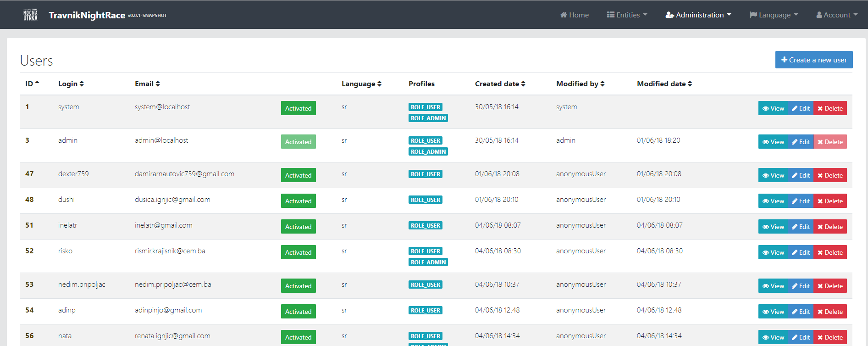Image resolution: width=868 pixels, height=346 pixels.
Task: Toggle Activated status for dexter759
Action: click(299, 175)
